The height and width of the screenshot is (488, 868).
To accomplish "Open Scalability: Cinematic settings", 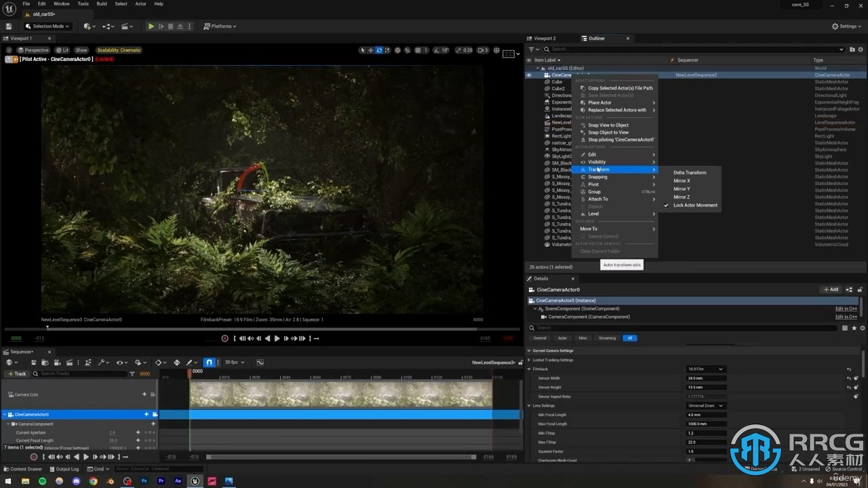I will (x=119, y=50).
